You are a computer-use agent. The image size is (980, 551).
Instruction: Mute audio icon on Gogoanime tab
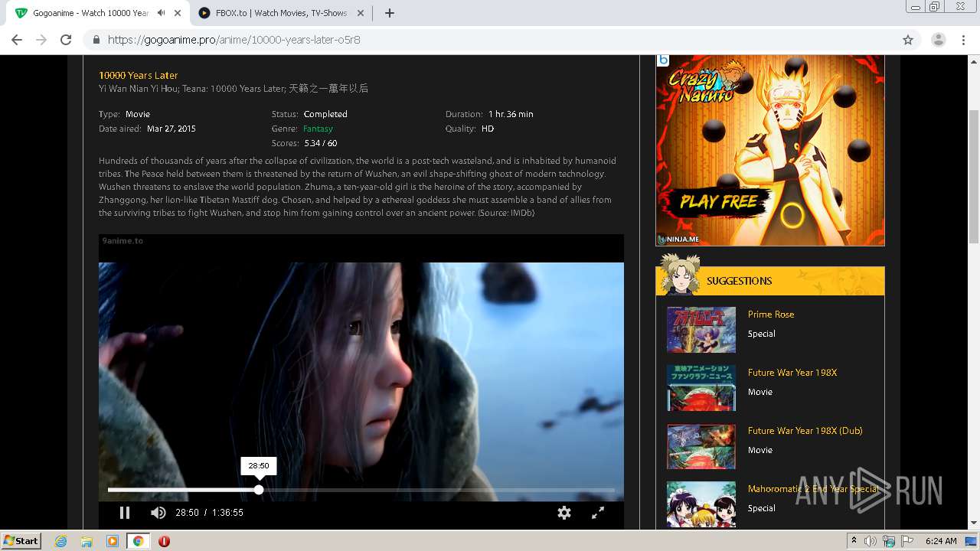point(161,13)
